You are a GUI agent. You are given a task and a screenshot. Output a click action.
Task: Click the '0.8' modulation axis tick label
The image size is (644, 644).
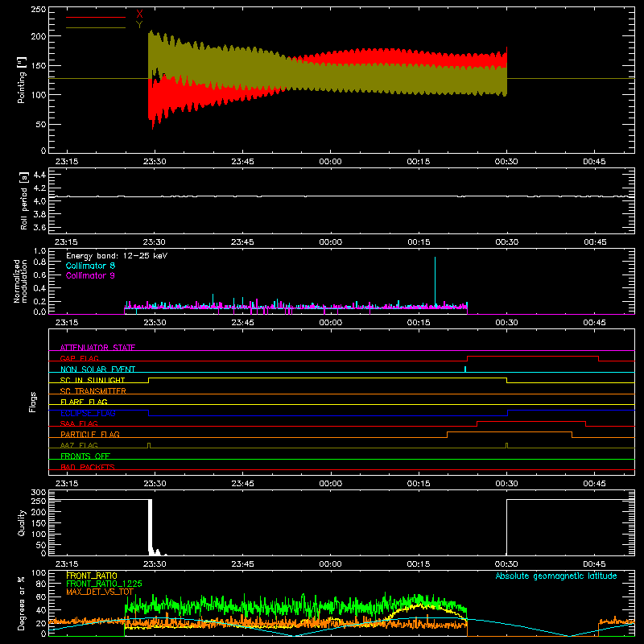39,262
